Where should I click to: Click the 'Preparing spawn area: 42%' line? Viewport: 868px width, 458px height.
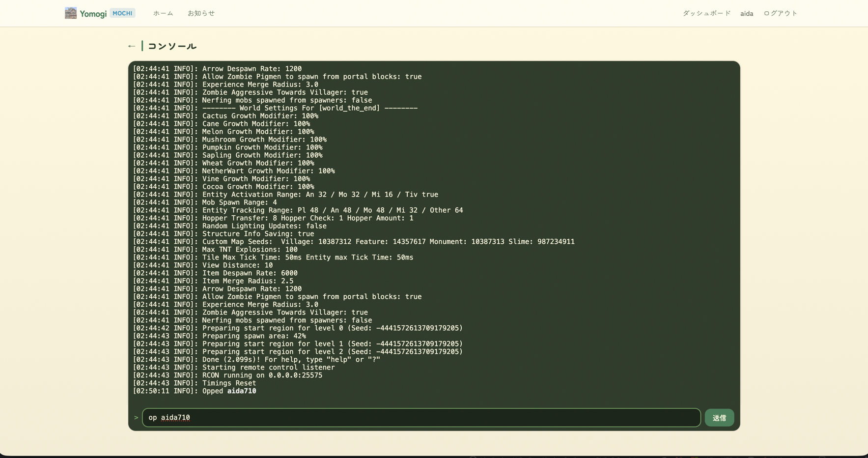click(219, 336)
